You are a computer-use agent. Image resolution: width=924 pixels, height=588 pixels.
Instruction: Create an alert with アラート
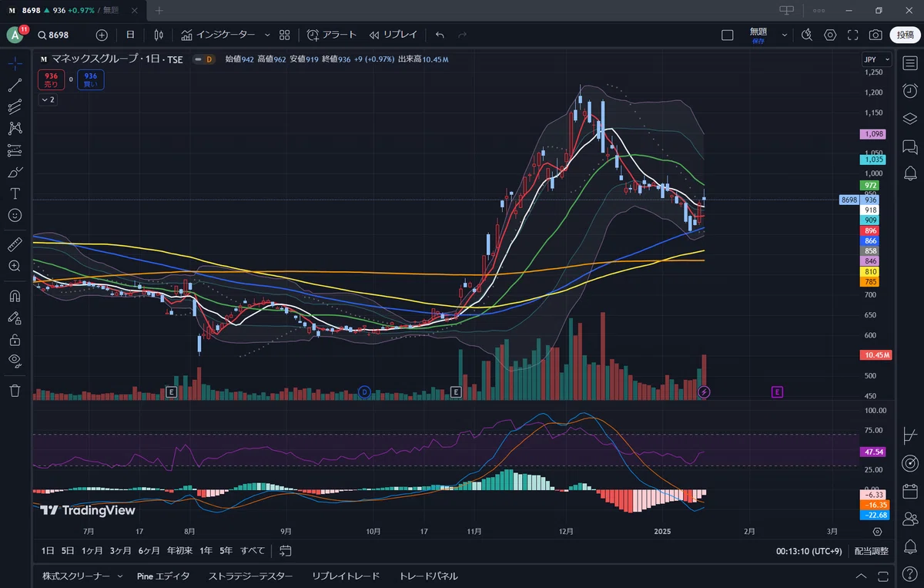[332, 35]
